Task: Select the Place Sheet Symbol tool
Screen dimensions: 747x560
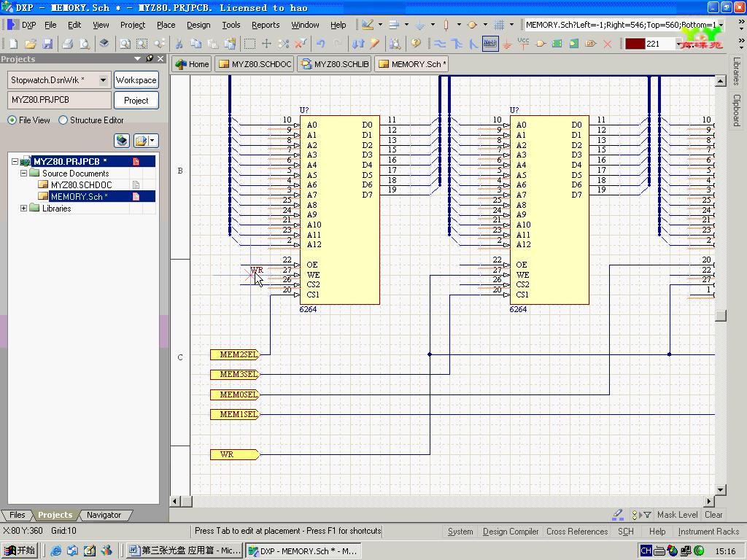Action: click(557, 44)
